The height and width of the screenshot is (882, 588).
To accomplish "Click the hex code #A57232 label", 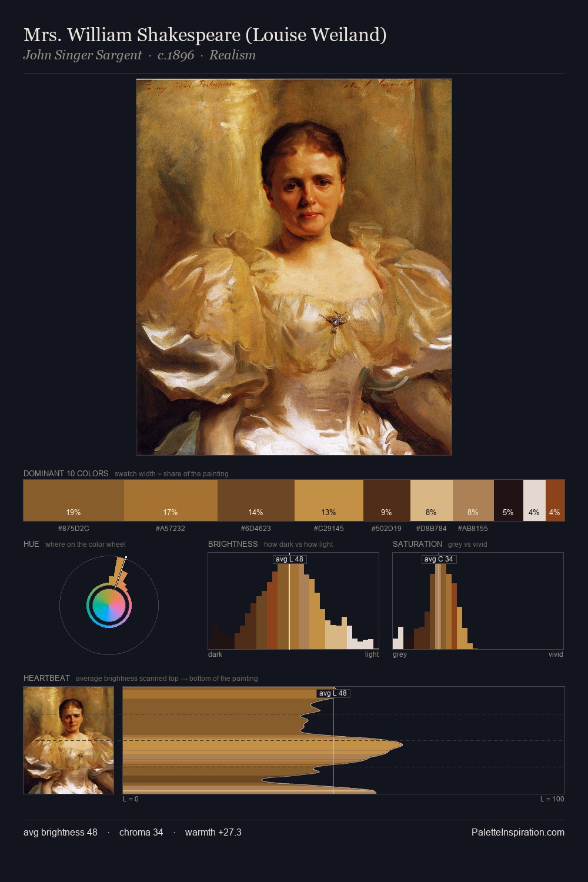I will tap(171, 529).
